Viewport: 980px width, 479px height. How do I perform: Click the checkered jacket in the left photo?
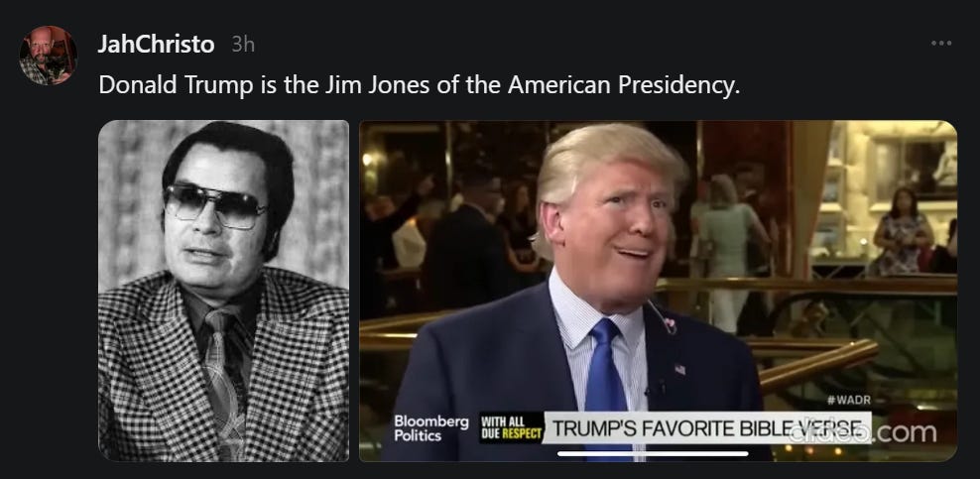point(224,369)
